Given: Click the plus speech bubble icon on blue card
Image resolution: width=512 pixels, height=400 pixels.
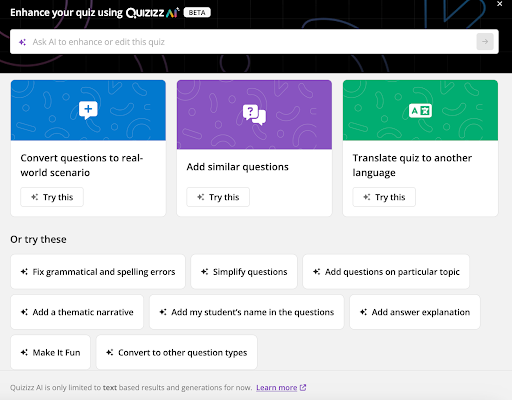Looking at the screenshot, I should [88, 110].
